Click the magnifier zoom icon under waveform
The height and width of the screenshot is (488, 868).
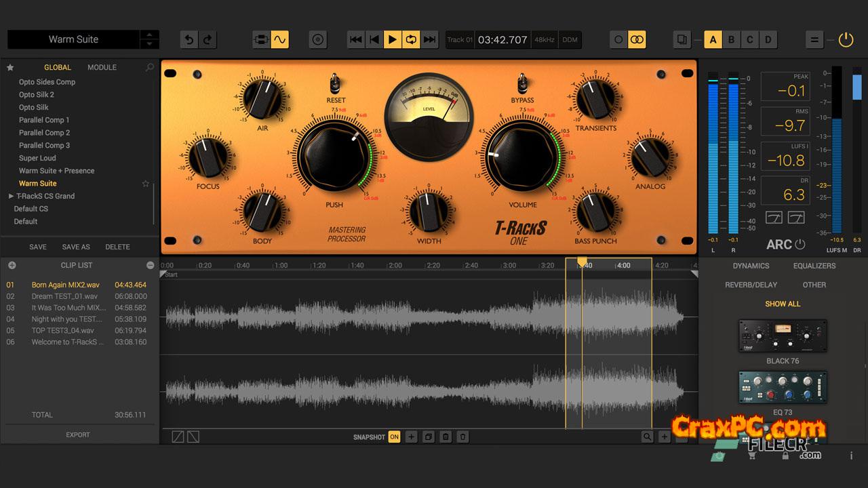tap(648, 437)
